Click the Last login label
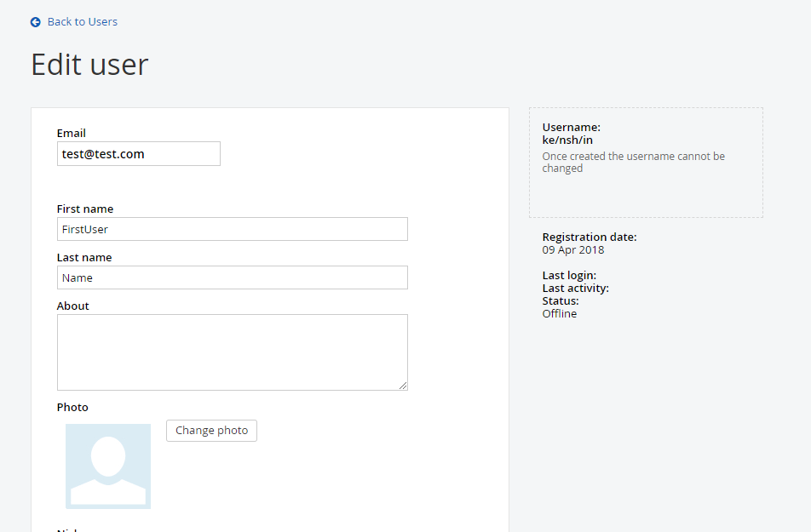 569,276
